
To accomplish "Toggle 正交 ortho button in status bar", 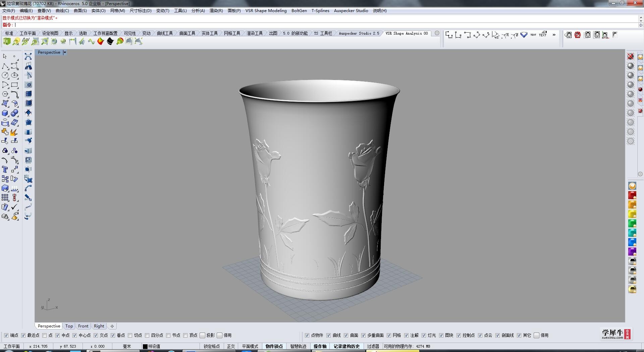I will 231,346.
